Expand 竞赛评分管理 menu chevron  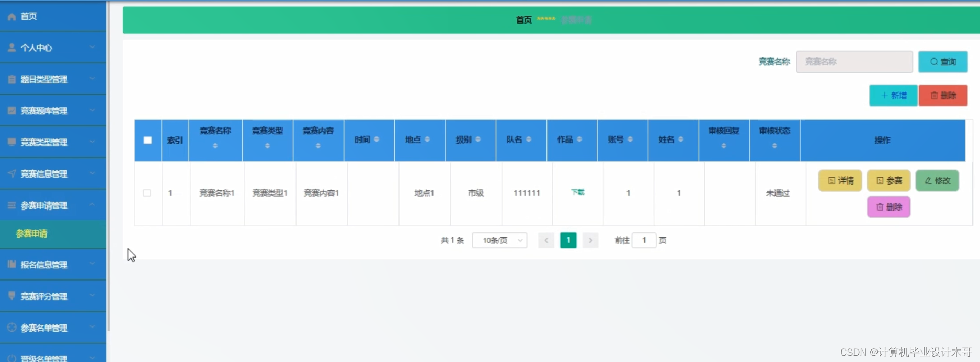click(92, 295)
